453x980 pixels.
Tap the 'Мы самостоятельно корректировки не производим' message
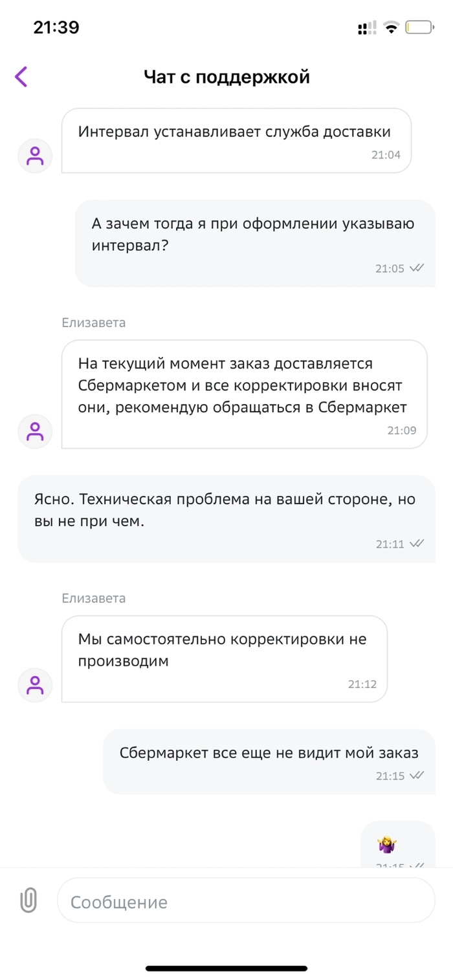click(x=224, y=658)
